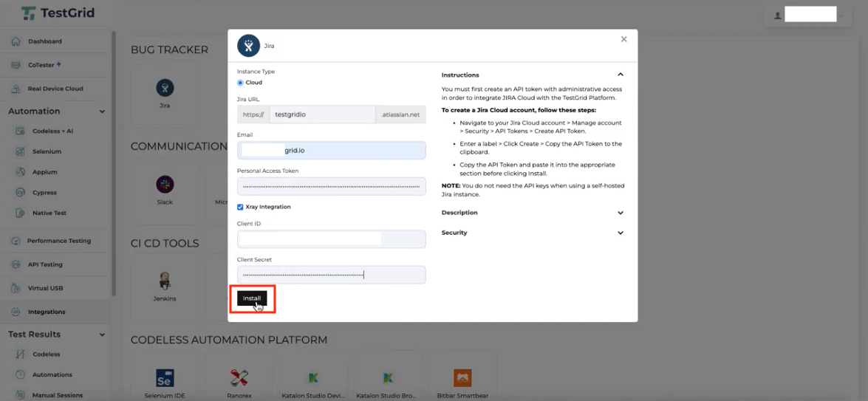This screenshot has width=868, height=401.
Task: Click the Integrations sidebar icon
Action: click(x=16, y=312)
